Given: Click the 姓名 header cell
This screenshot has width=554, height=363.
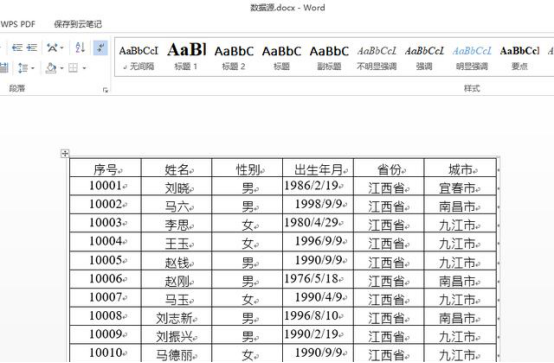Looking at the screenshot, I should point(176,168).
